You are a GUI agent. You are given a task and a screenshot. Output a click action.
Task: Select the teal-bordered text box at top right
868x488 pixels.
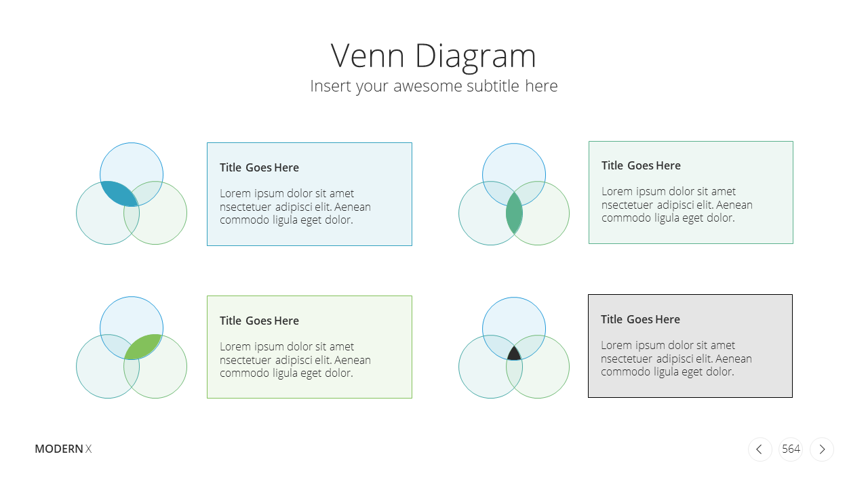(691, 192)
